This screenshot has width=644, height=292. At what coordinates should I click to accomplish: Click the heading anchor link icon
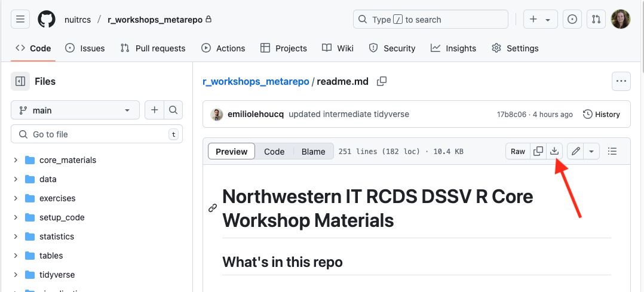pos(212,208)
